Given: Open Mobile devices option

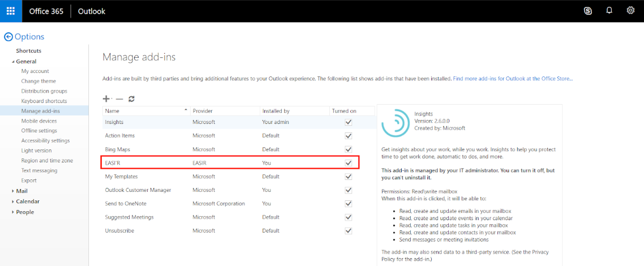Looking at the screenshot, I should coord(39,121).
